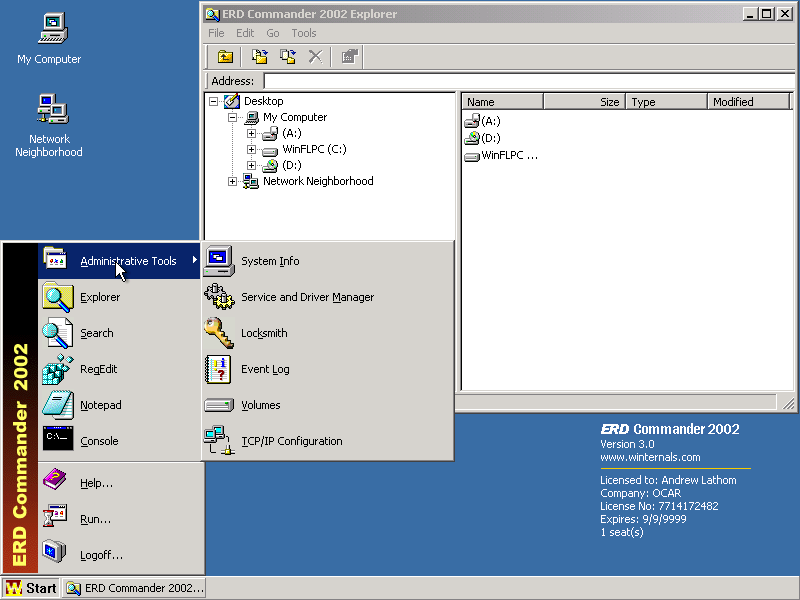The width and height of the screenshot is (800, 600).
Task: Click the Network Neighborhood desktop icon
Action: [x=49, y=125]
